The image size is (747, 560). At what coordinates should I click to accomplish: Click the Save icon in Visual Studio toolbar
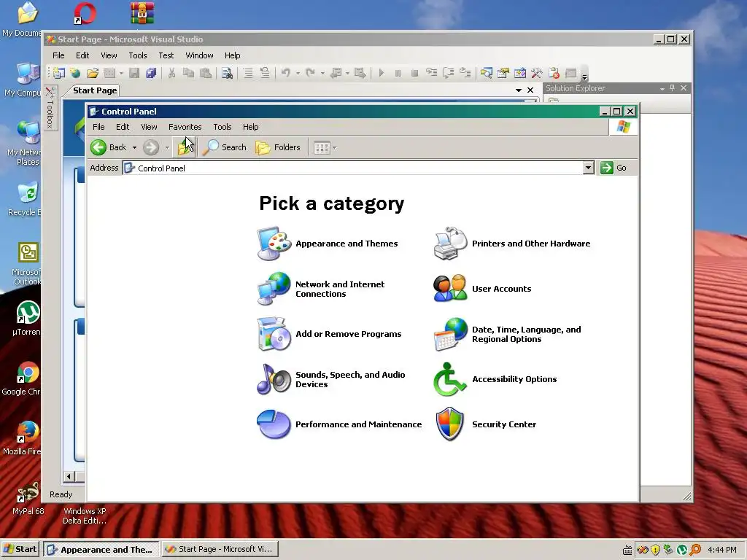[x=134, y=73]
